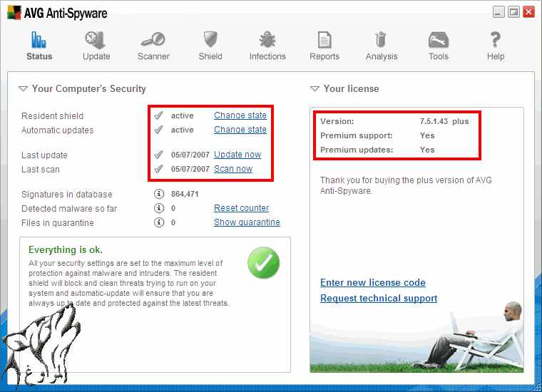Select the Status label in navigation
Image resolution: width=542 pixels, height=392 pixels.
pos(39,56)
